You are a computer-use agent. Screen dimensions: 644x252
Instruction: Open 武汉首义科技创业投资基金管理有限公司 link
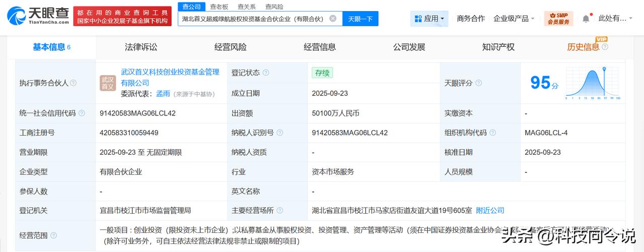tap(170, 77)
